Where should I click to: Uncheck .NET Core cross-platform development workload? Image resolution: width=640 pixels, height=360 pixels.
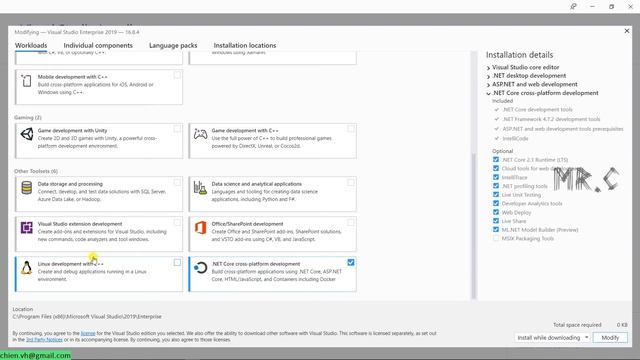(351, 262)
